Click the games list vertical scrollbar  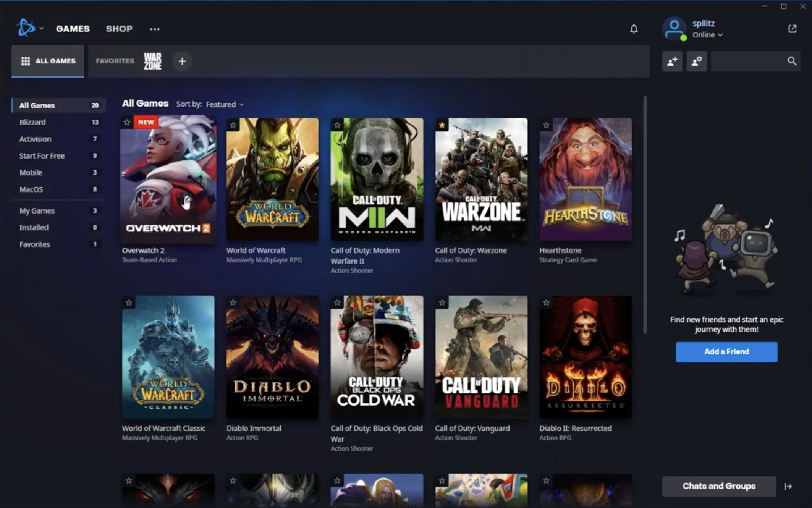(645, 214)
